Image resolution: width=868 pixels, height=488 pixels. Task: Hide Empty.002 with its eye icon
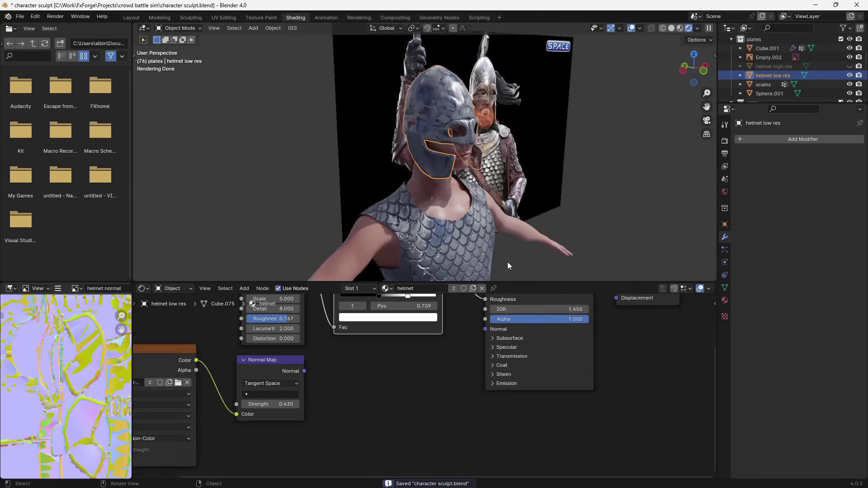click(x=849, y=57)
